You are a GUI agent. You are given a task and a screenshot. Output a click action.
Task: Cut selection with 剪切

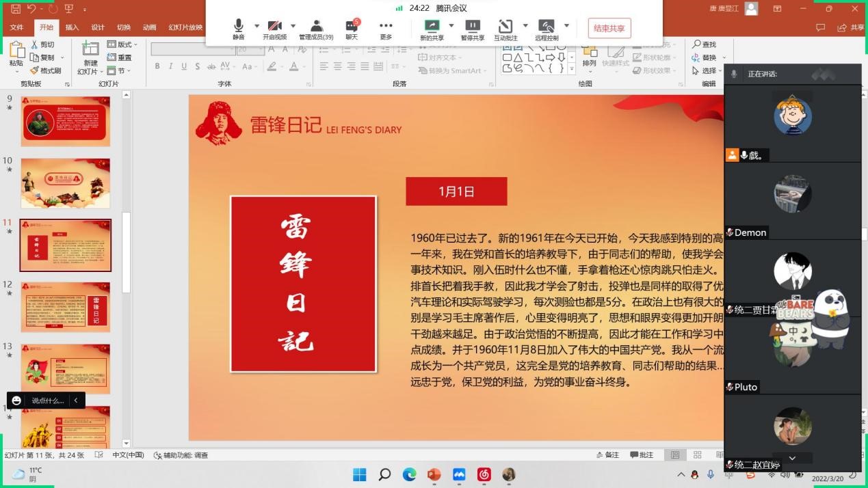pos(42,45)
